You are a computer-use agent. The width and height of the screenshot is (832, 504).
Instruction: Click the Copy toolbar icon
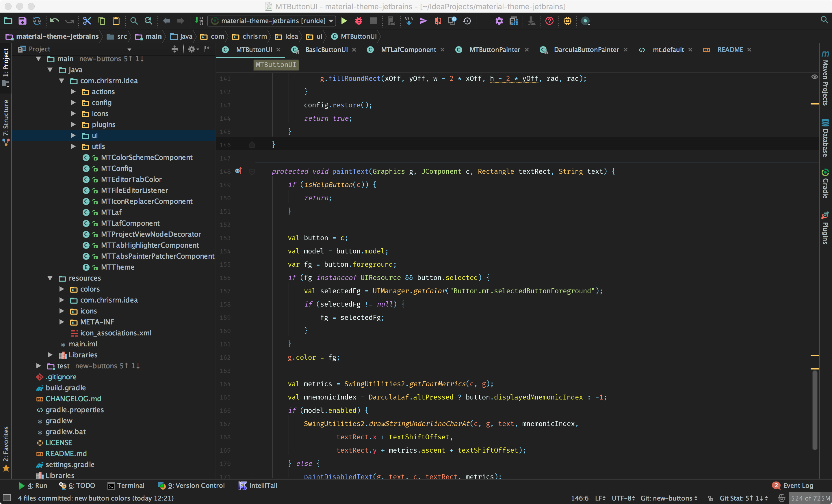[x=101, y=21]
